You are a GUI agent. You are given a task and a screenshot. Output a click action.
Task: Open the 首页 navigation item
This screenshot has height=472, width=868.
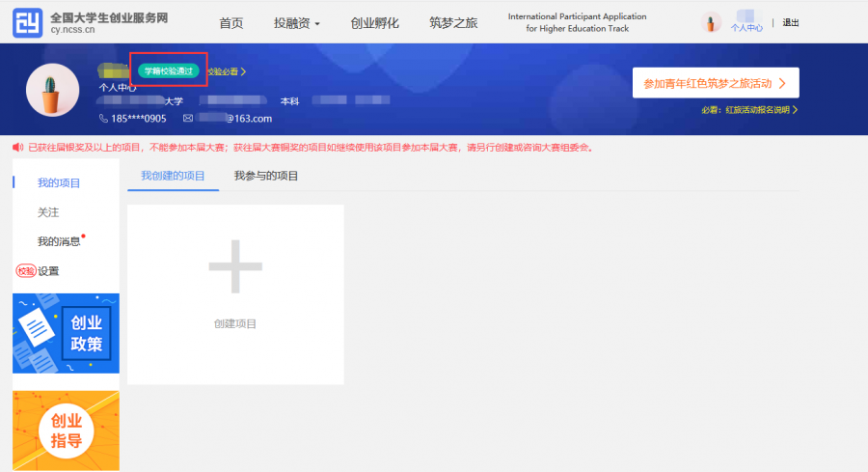coord(231,23)
